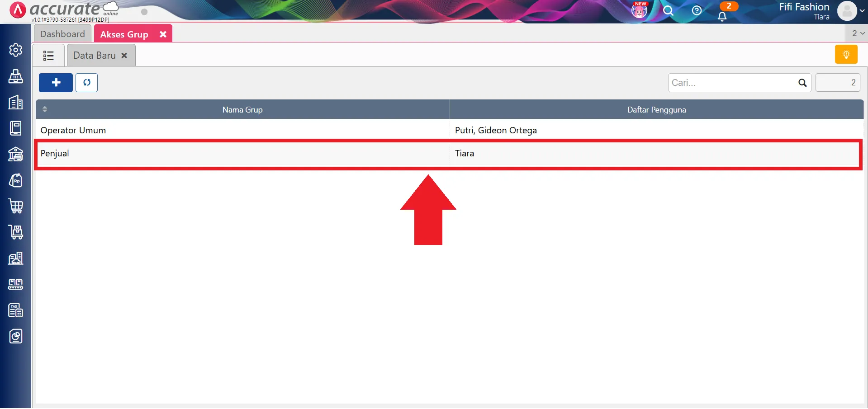868x409 pixels.
Task: Open the reports pie chart icon in sidebar
Action: tap(16, 336)
